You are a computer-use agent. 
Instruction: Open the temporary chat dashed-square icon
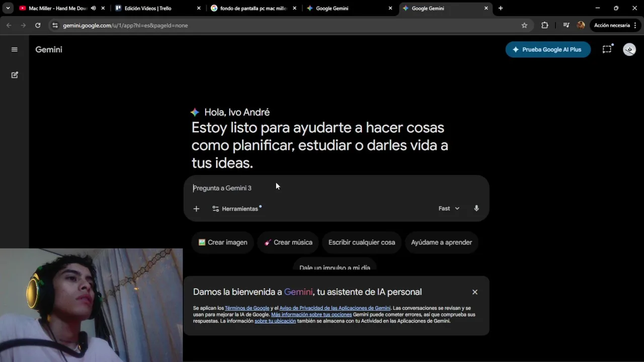[x=607, y=49]
